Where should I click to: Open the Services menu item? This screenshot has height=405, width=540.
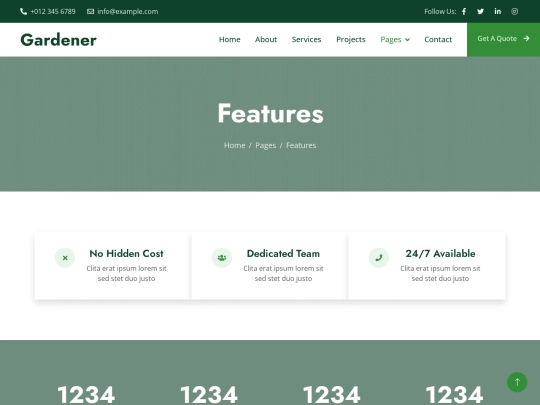point(307,40)
